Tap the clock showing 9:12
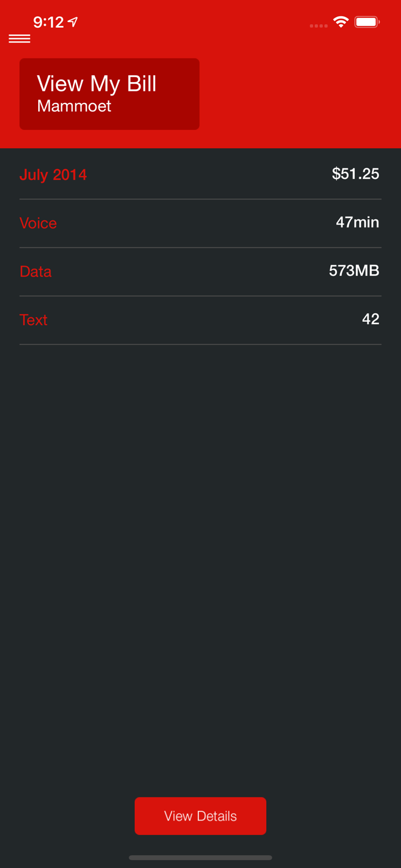401x868 pixels. tap(50, 22)
